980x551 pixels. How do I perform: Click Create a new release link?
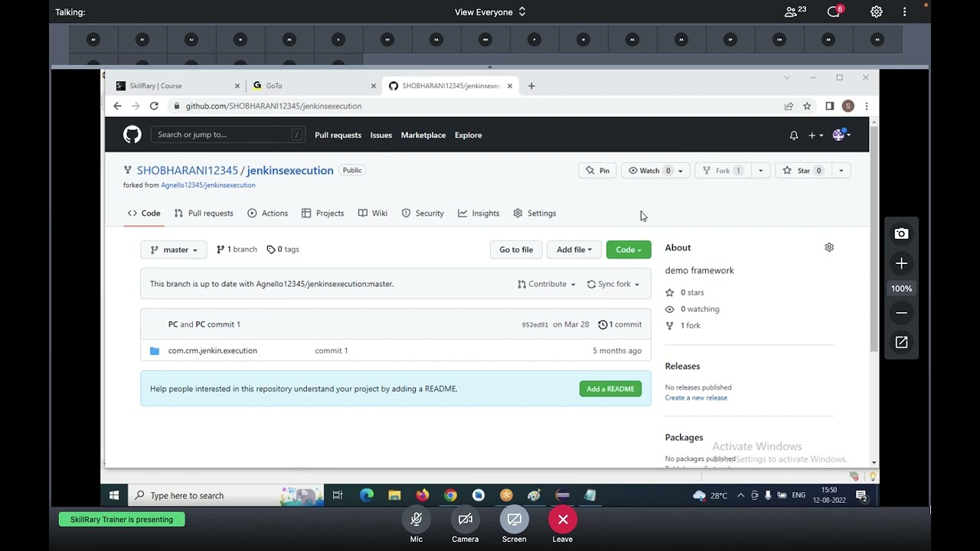coord(696,398)
